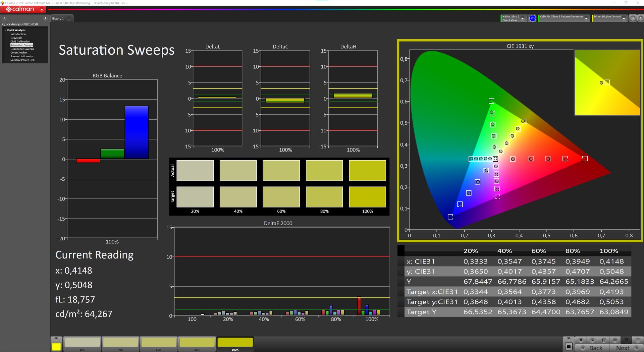The width and height of the screenshot is (644, 352).
Task: Click the zoomed yellow inset in CIE diagram
Action: [607, 82]
